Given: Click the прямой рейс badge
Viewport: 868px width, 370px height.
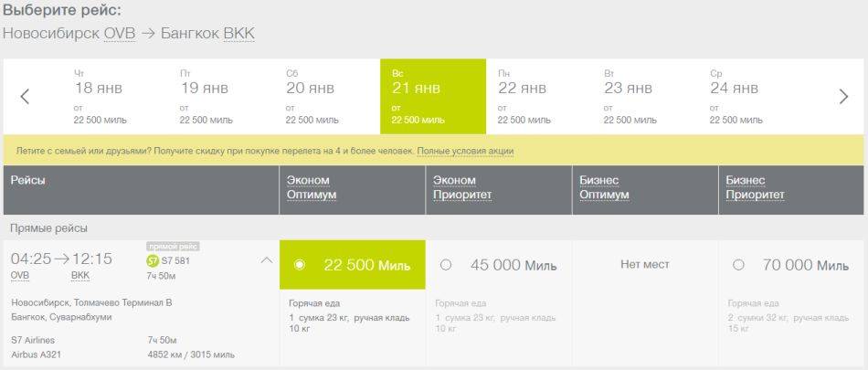Looking at the screenshot, I should [x=173, y=247].
